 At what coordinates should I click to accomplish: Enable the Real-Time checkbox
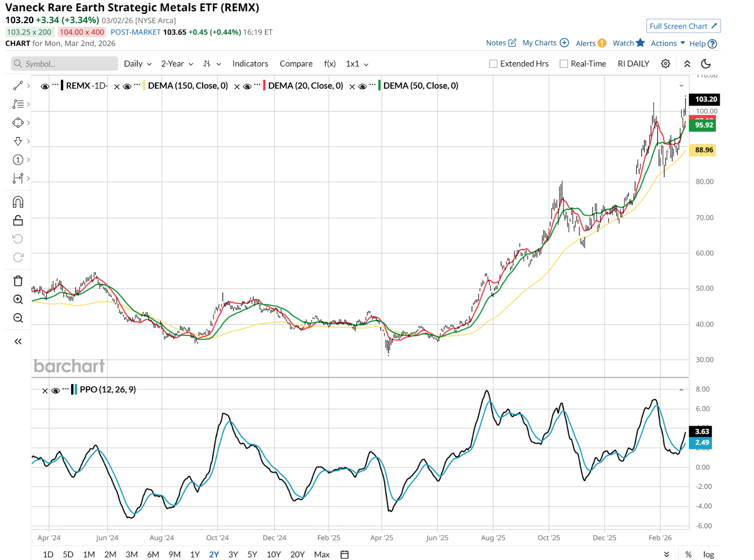[x=564, y=64]
